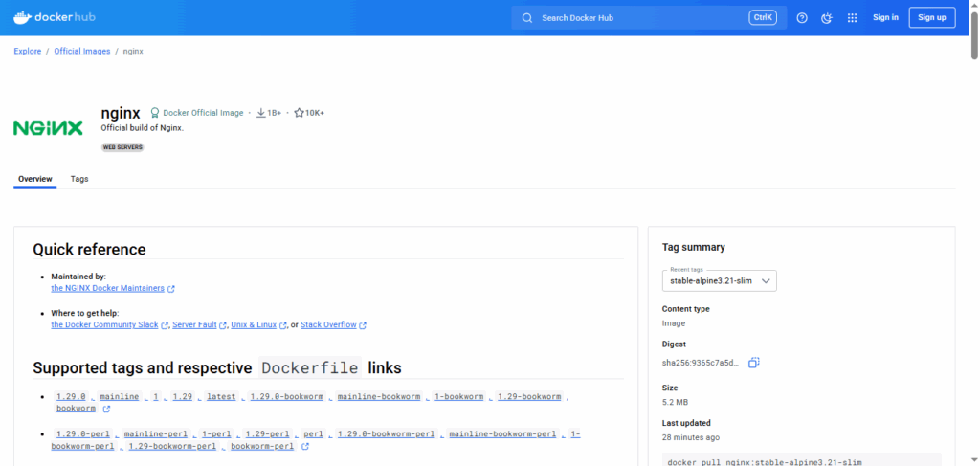Open the Stack Overflow help link
The image size is (980, 466).
pyautogui.click(x=328, y=325)
